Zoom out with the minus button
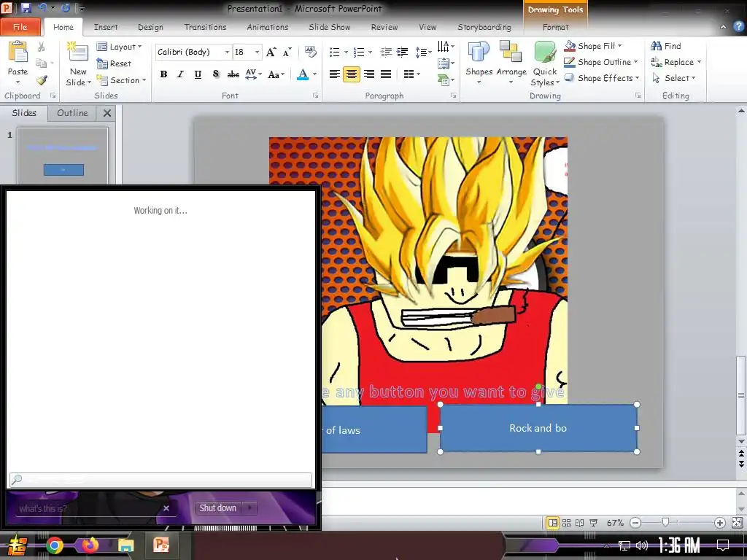Image resolution: width=747 pixels, height=560 pixels. coord(635,523)
